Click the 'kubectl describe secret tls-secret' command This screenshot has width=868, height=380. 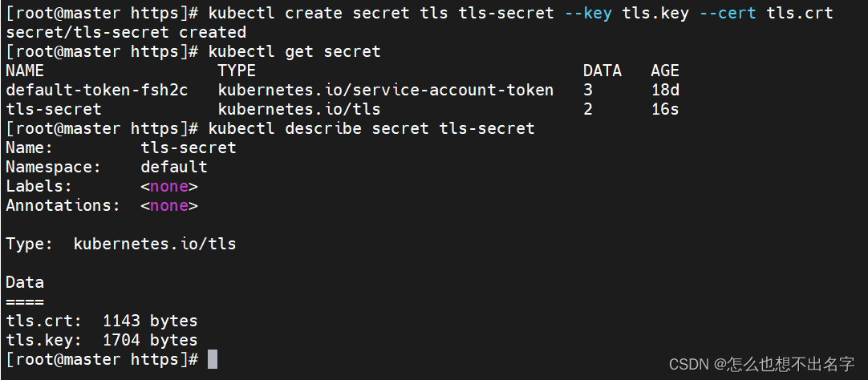371,129
